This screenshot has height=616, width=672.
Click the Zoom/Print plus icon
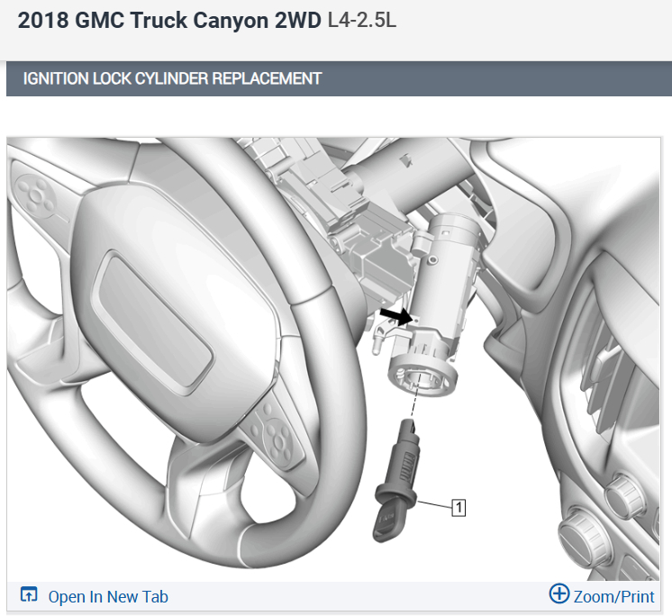coord(559,593)
